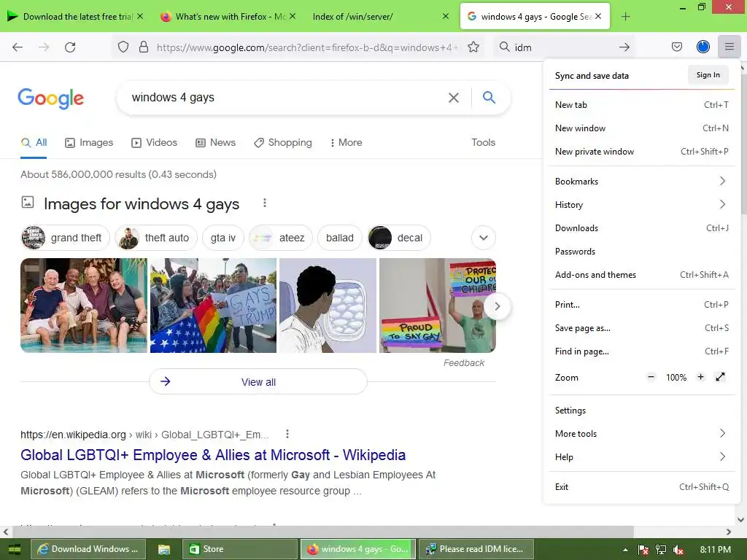Image resolution: width=747 pixels, height=560 pixels.
Task: Open a new tab with plus icon
Action: (625, 17)
